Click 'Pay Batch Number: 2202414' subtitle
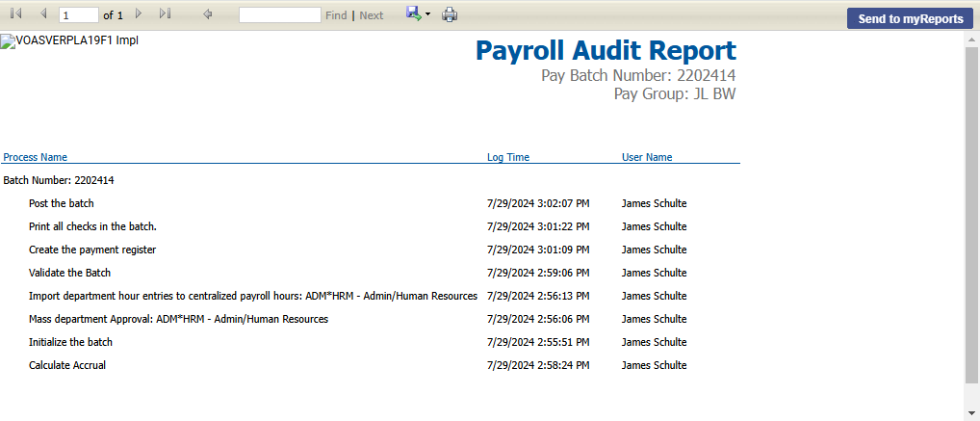 (x=638, y=76)
